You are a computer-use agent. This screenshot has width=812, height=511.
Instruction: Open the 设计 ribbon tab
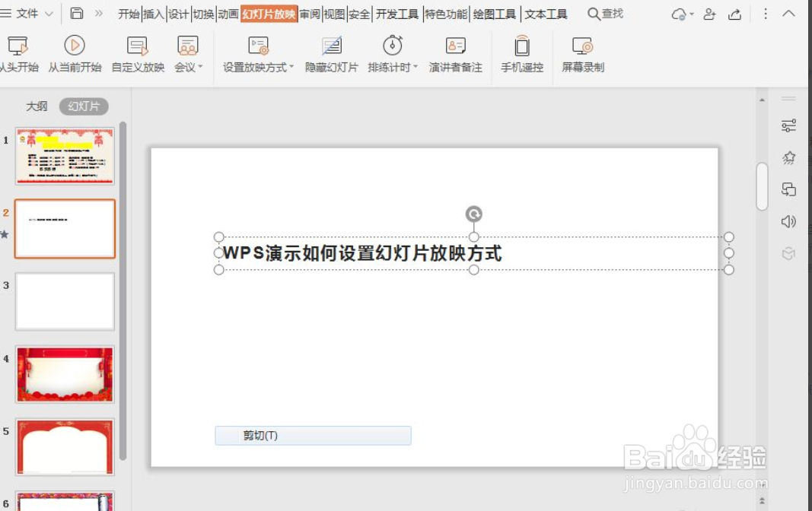tap(178, 14)
